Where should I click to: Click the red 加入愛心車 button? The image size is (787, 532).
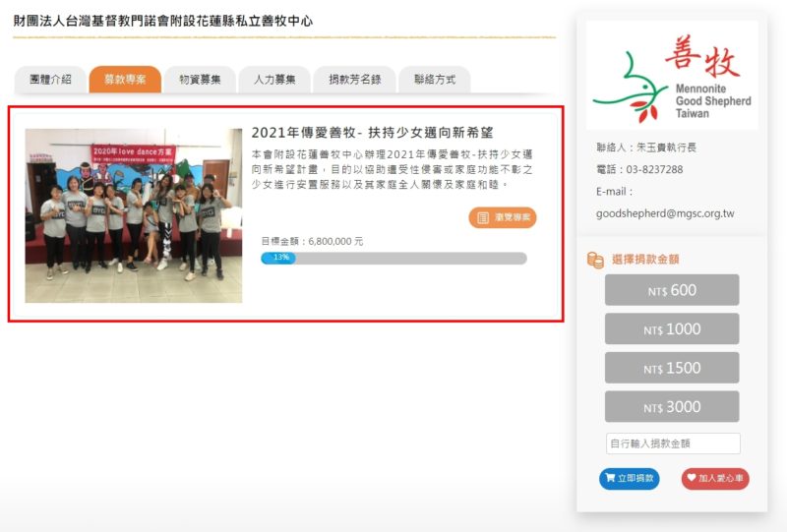tap(715, 478)
